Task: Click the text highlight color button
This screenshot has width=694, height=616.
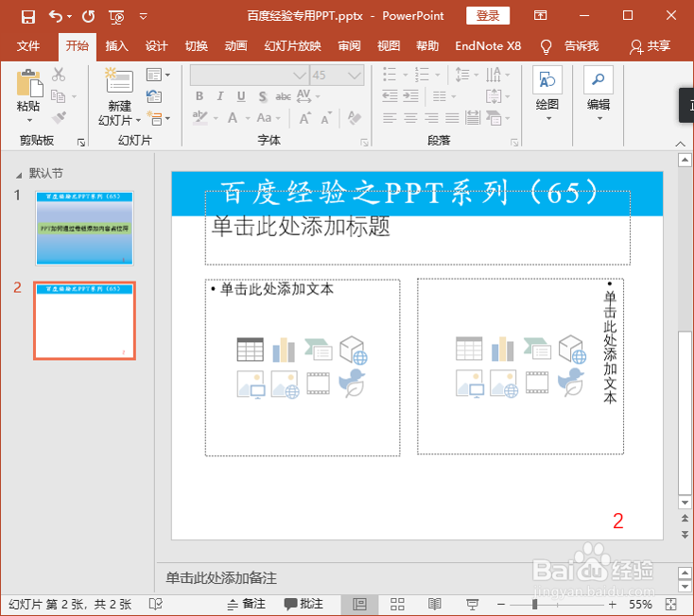Action: coord(200,118)
